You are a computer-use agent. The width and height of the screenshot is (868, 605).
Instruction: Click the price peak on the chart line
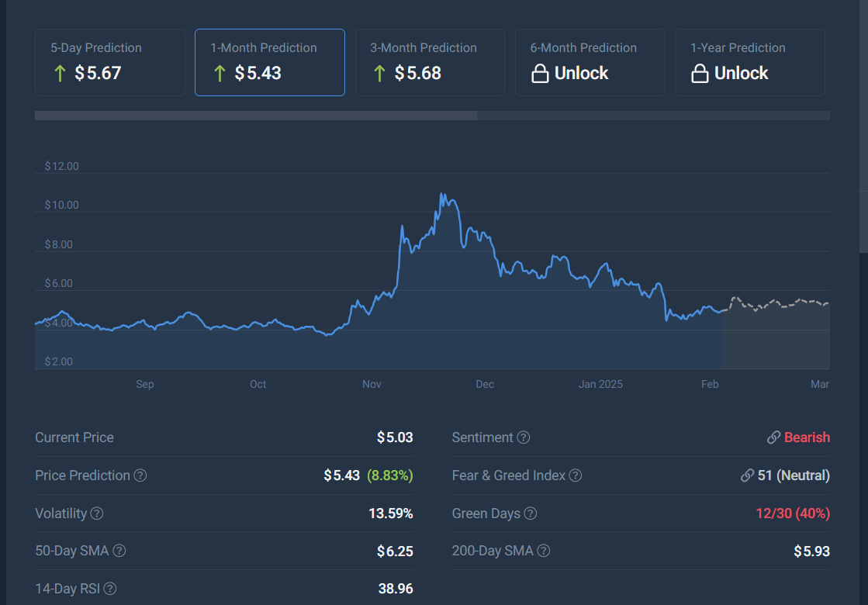(x=442, y=194)
